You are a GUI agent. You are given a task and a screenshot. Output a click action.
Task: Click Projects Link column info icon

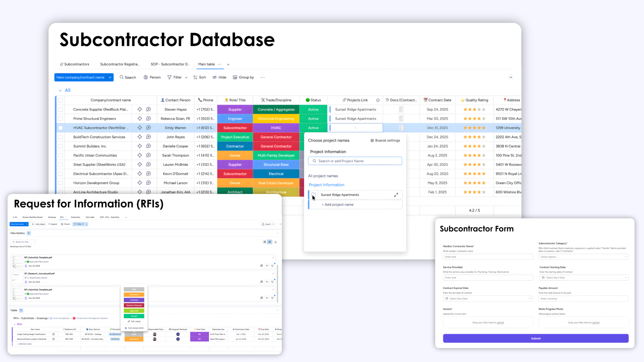378,100
